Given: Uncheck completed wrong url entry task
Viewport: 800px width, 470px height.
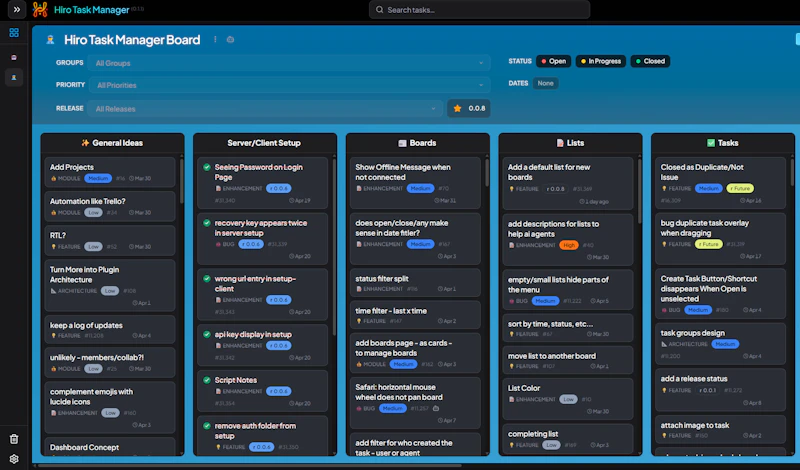Looking at the screenshot, I should [x=207, y=279].
